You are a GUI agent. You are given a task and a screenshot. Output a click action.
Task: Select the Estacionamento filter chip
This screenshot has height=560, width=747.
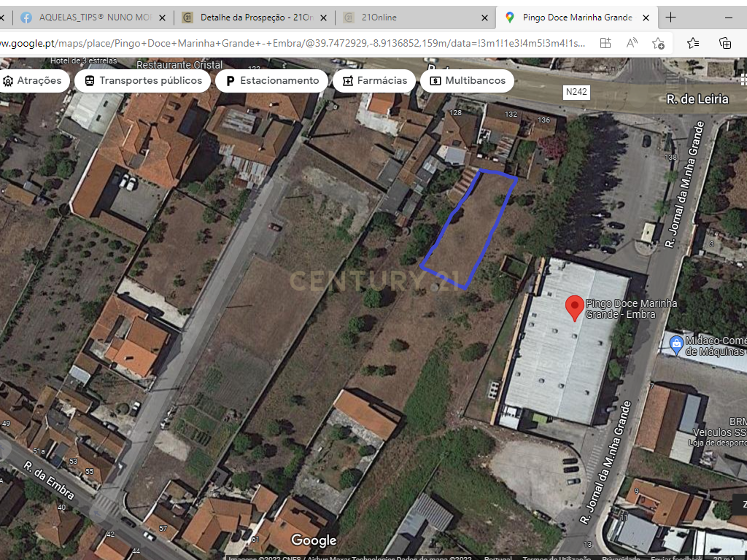pyautogui.click(x=271, y=80)
